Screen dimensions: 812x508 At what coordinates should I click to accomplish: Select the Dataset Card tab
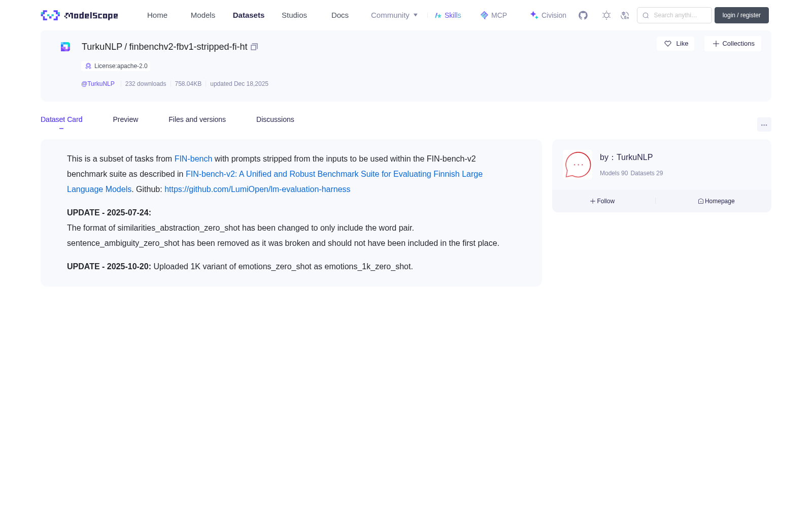61,119
